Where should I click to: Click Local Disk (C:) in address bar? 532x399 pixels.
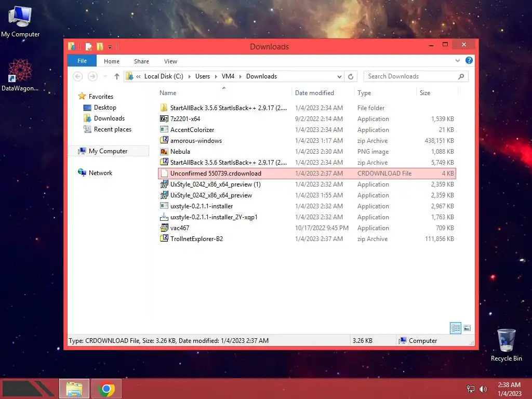coord(164,76)
